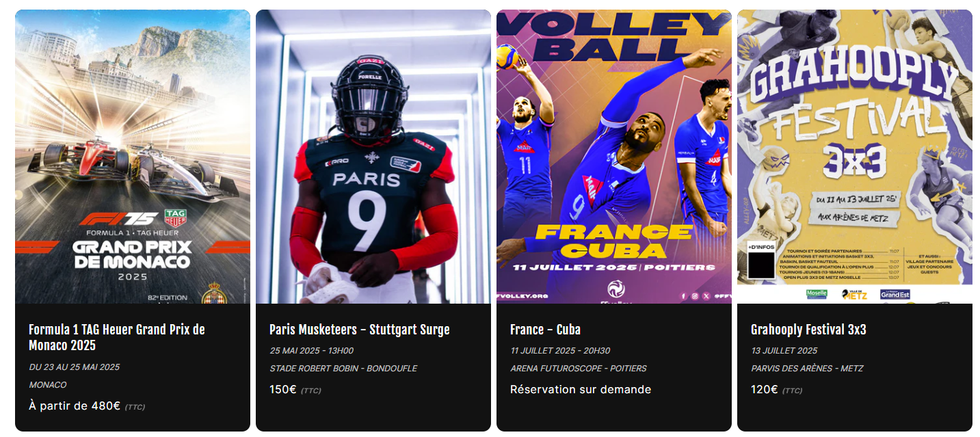Click the 'Réservation sur demande' text
The height and width of the screenshot is (437, 980).
click(581, 390)
